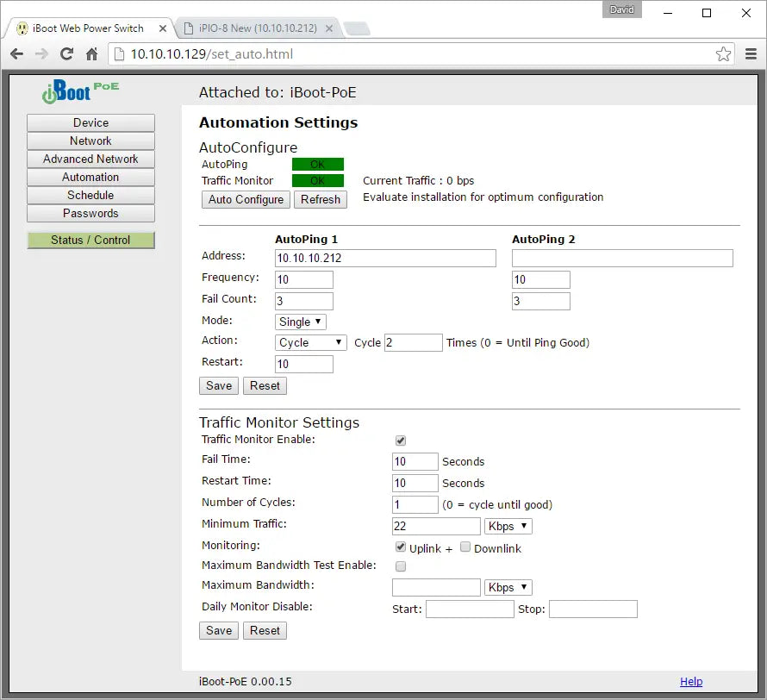Open the Passwords page
This screenshot has height=700, width=767.
tap(91, 213)
